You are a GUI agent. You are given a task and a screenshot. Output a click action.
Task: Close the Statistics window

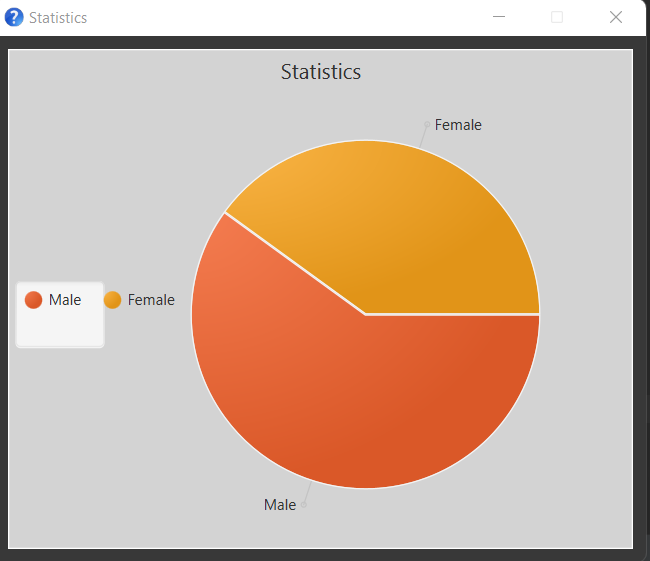(616, 17)
